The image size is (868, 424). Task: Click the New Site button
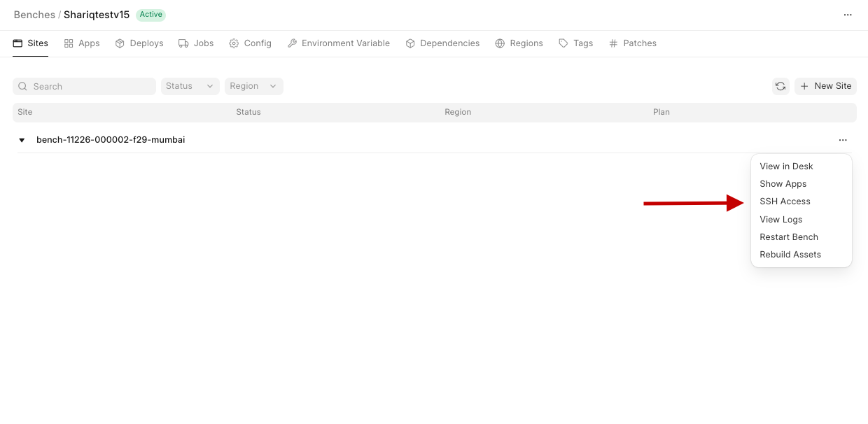825,86
